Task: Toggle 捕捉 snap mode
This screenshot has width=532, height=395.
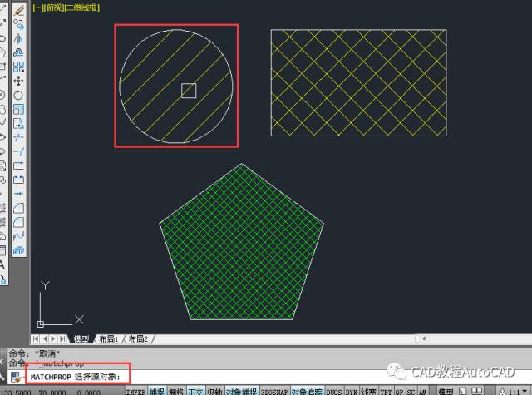Action: (x=157, y=392)
